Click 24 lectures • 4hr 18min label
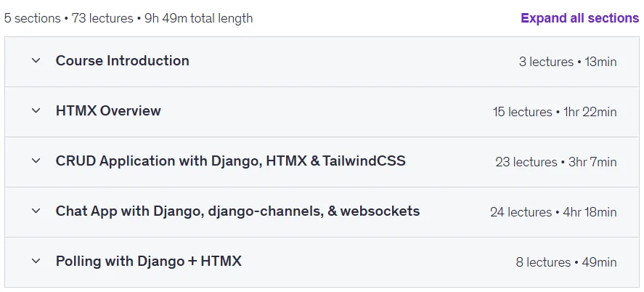 coord(554,212)
